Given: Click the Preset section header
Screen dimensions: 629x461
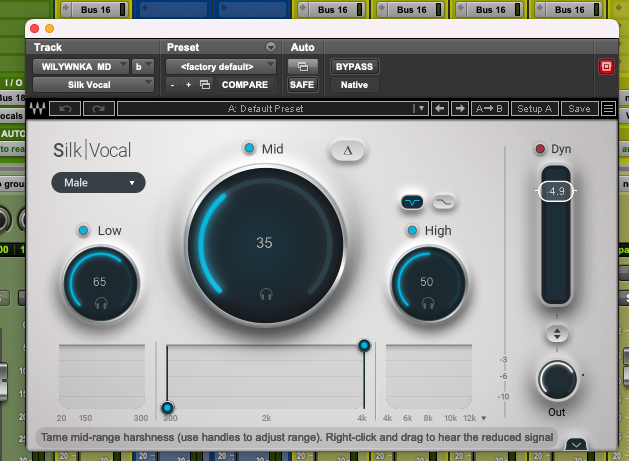Looking at the screenshot, I should [x=183, y=47].
